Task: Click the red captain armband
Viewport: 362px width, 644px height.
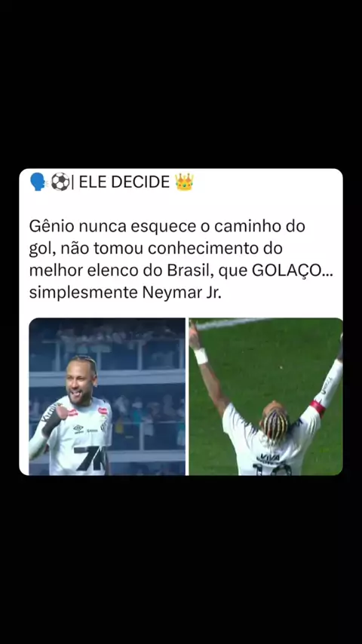Action: click(318, 408)
